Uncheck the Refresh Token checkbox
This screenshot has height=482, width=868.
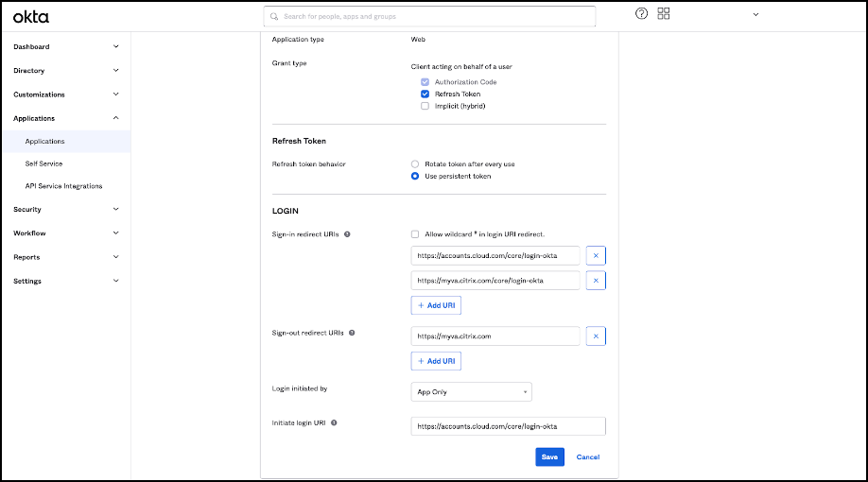coord(425,94)
